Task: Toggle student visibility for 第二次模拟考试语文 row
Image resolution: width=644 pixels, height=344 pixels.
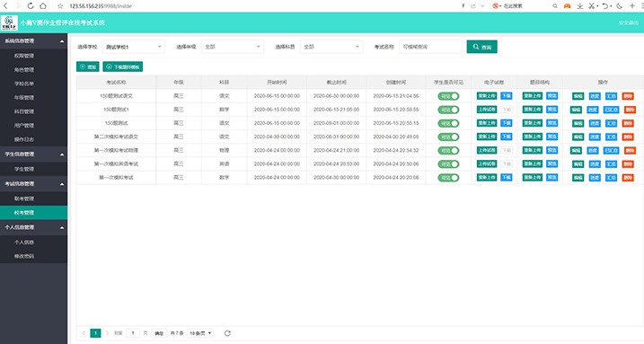Action: coord(448,137)
